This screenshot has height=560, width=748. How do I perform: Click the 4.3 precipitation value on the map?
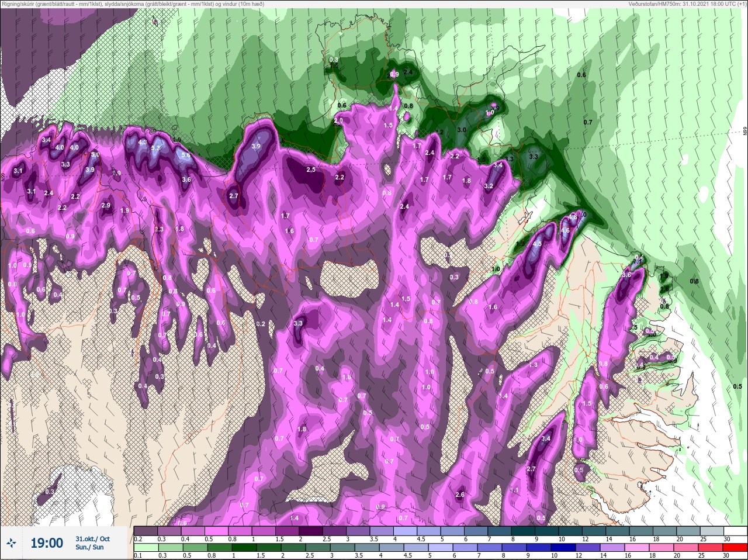point(143,142)
